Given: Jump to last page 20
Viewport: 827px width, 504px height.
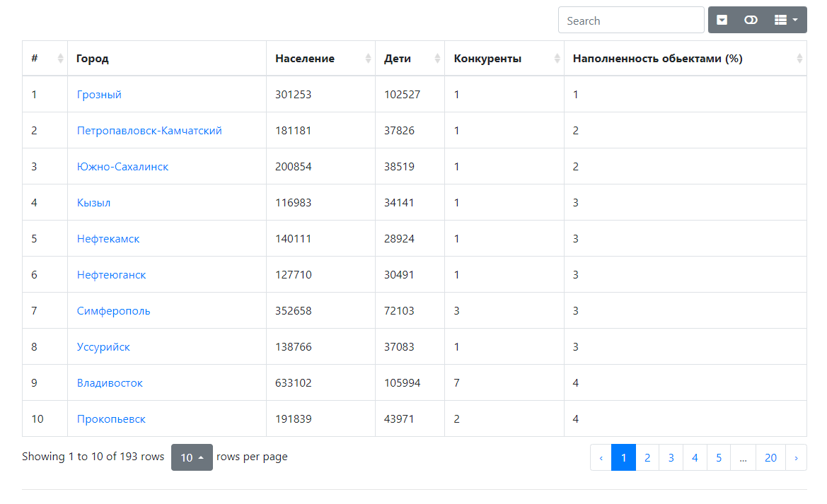Looking at the screenshot, I should point(770,457).
